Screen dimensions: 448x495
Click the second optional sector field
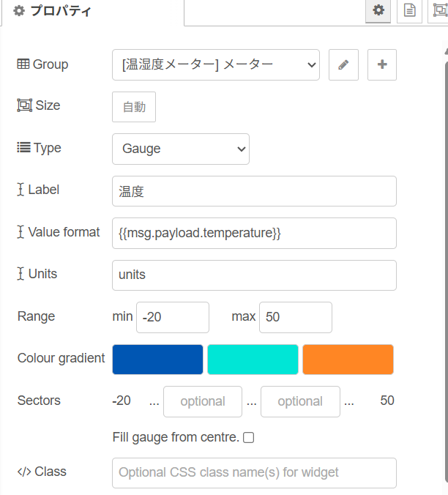(x=300, y=401)
